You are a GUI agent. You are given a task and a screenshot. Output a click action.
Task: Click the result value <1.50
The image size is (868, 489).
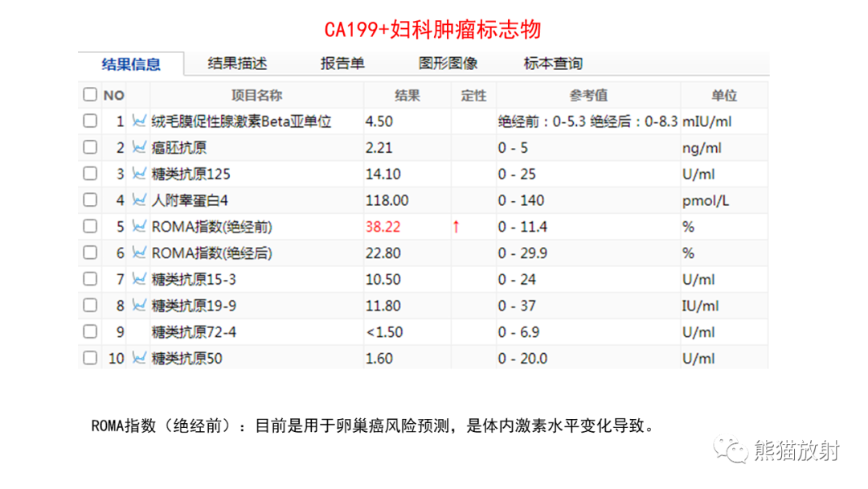tap(384, 331)
